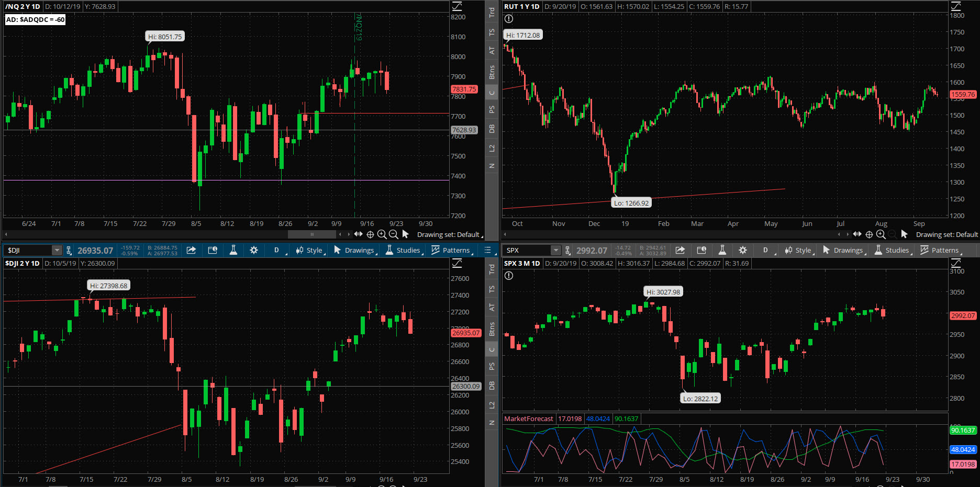Click in the SPX symbol input field
Image resolution: width=980 pixels, height=487 pixels.
527,251
